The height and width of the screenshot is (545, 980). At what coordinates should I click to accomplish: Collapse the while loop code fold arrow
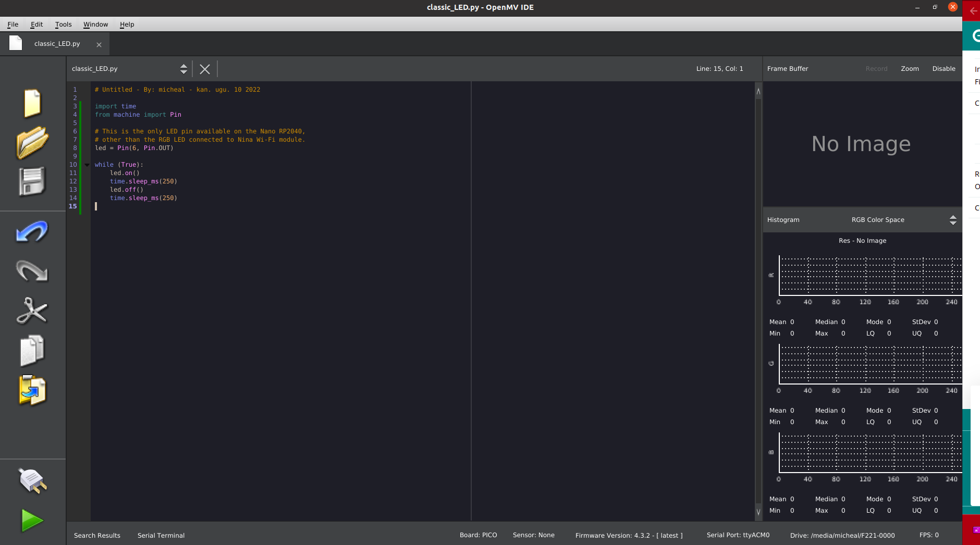tap(87, 164)
